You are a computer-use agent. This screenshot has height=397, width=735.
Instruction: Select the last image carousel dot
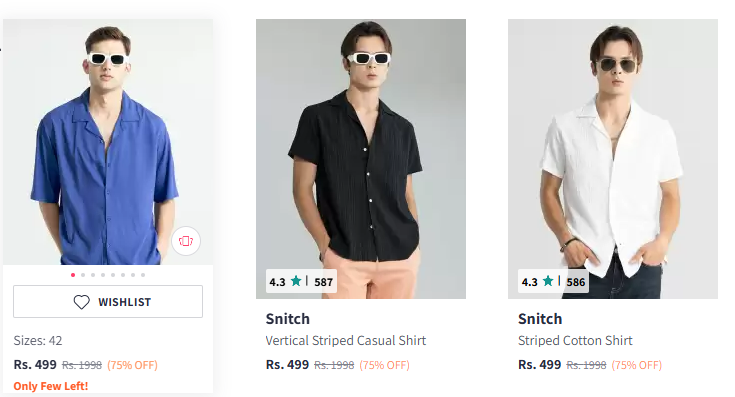click(143, 275)
